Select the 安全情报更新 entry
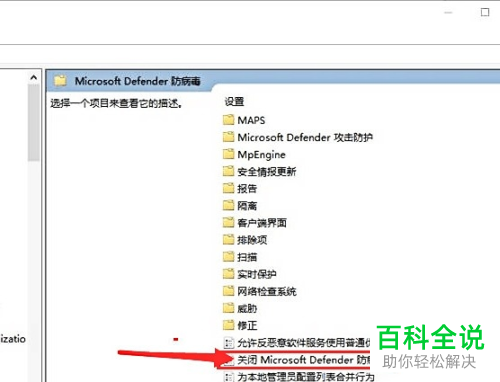Viewport: 500px width, 382px height. pyautogui.click(x=266, y=172)
